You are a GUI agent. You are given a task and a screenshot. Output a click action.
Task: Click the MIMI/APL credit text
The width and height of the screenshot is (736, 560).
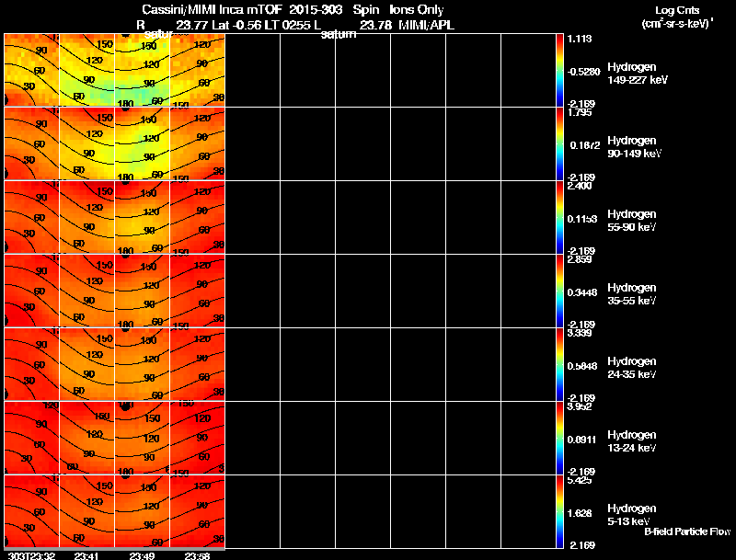(426, 25)
